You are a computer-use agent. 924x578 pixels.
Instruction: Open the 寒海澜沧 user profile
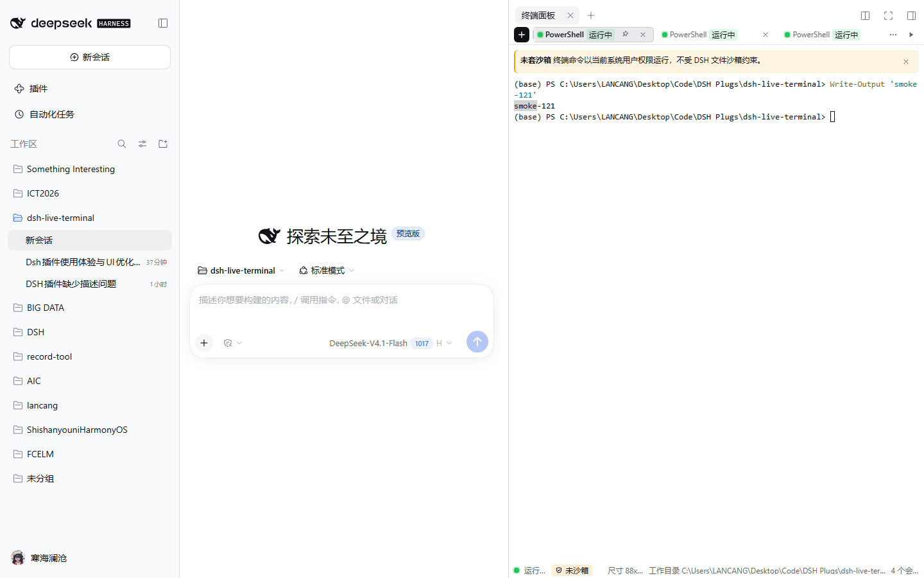tap(39, 557)
